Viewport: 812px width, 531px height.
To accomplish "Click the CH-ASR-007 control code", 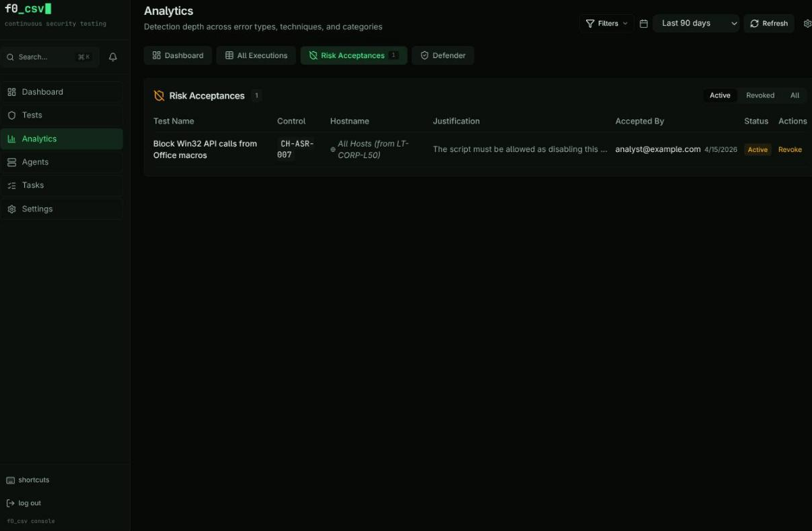I will [296, 149].
